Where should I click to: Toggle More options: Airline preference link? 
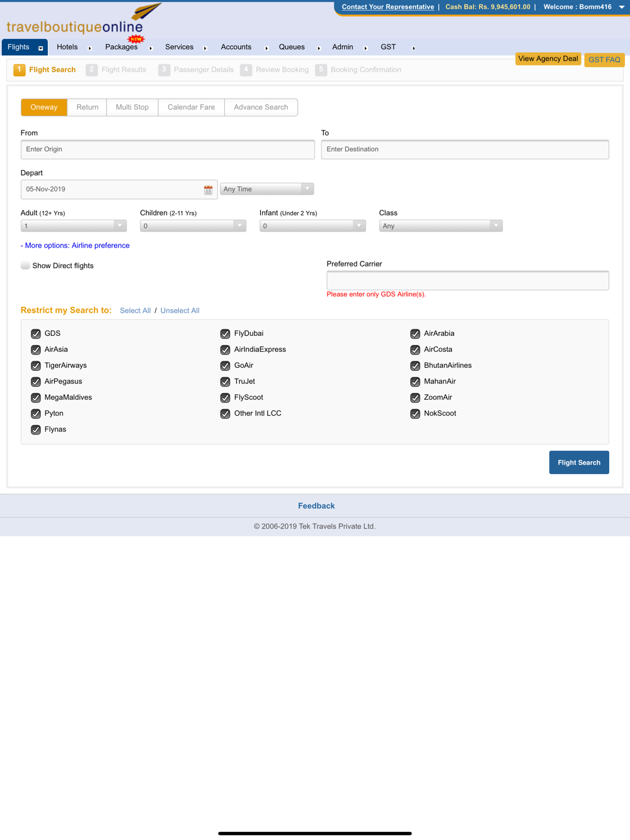[x=75, y=246]
